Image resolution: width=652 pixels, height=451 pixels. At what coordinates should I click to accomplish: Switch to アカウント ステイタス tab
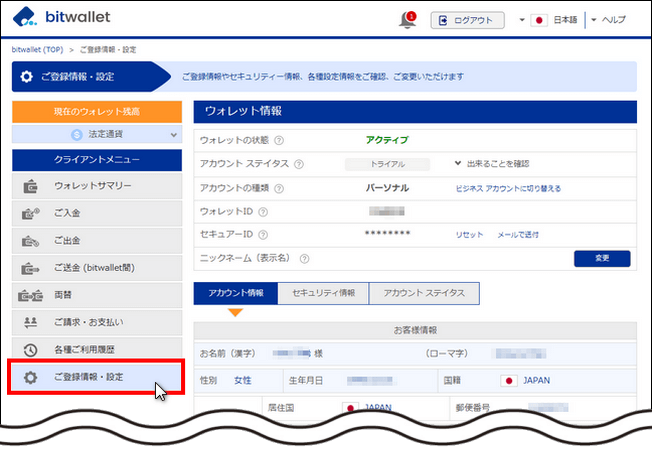pyautogui.click(x=424, y=293)
